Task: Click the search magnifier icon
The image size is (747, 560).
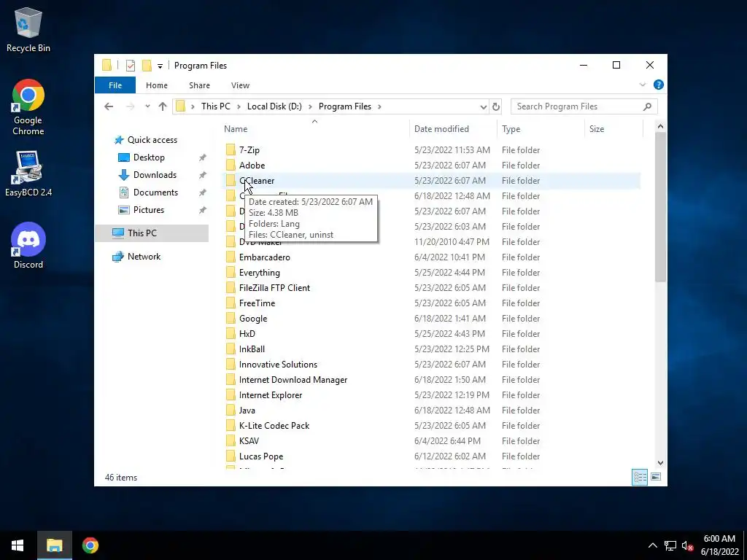Action: [x=647, y=106]
